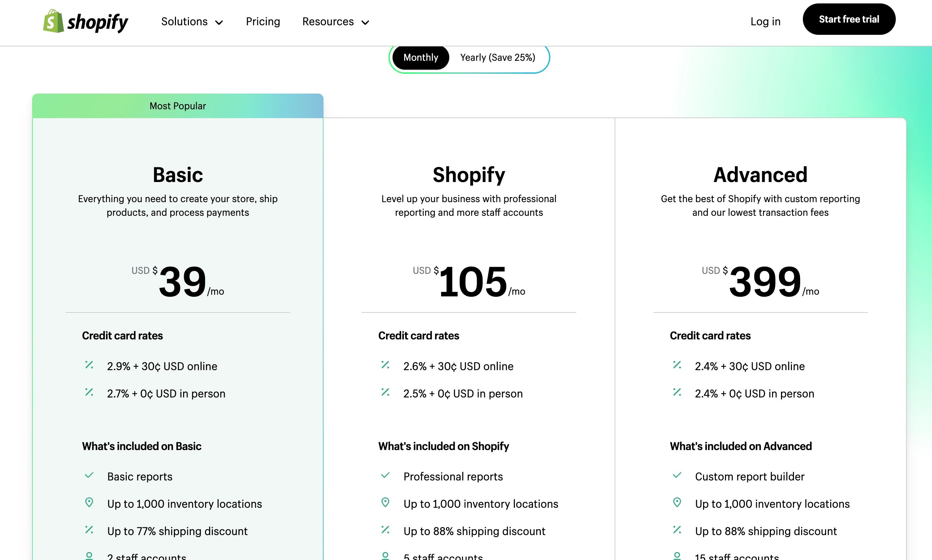Screen dimensions: 932x560
Task: Click location pin icon in Basic plan
Action: tap(89, 503)
